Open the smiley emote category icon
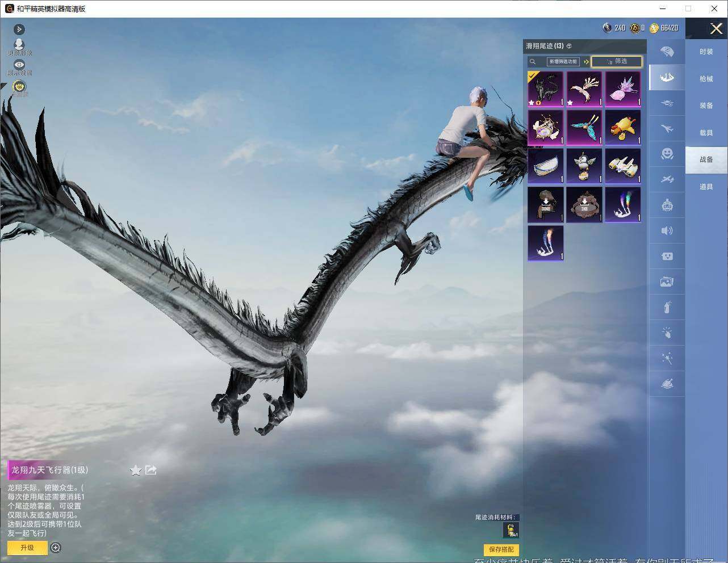The image size is (728, 563). click(x=667, y=154)
